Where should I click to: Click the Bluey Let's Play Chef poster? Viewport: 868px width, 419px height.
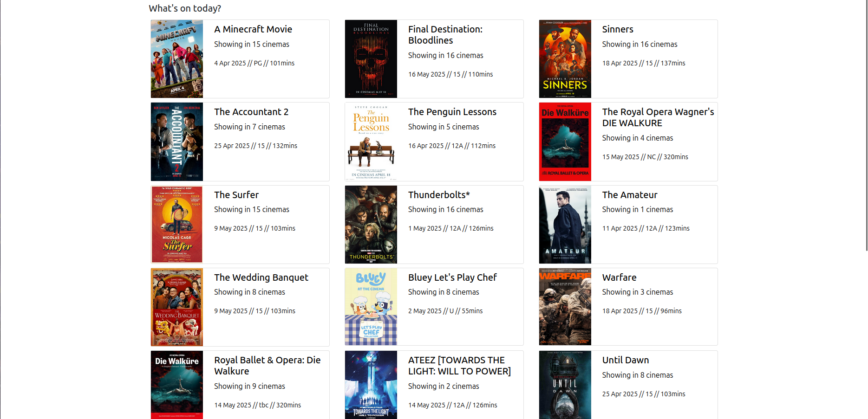[x=371, y=307]
